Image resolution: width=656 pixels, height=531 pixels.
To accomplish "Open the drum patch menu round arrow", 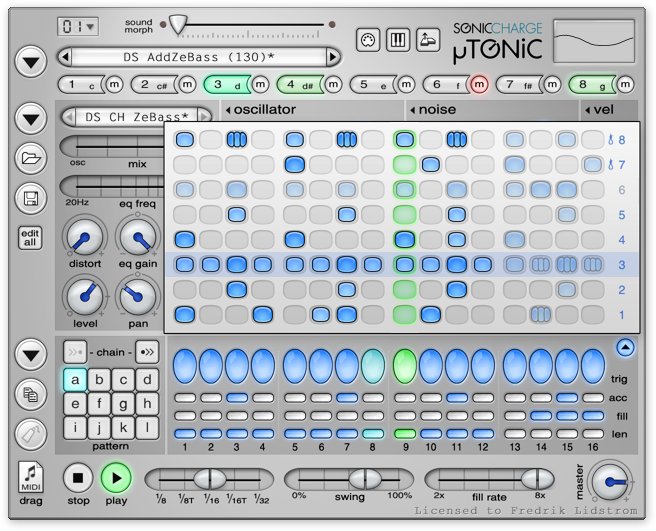I will tap(31, 119).
